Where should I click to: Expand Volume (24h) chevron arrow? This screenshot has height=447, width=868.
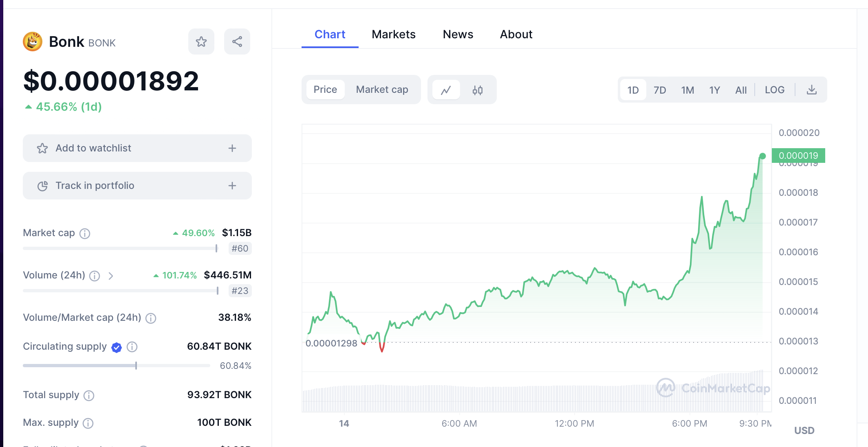[111, 276]
